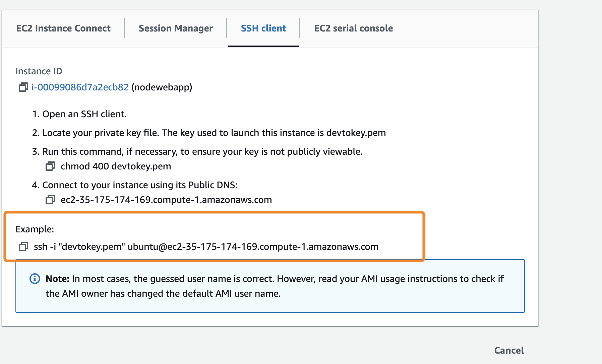Click the chmod 400 devtokey.pem command text
602x364 pixels.
[116, 166]
